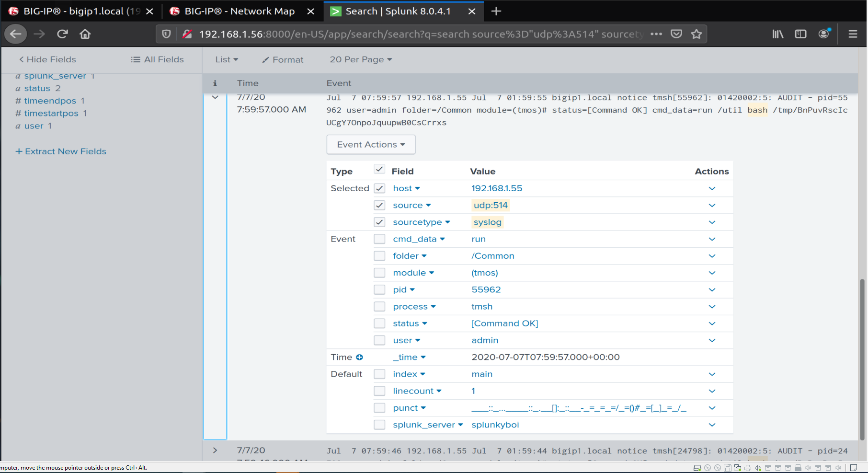Open host field name dropdown
868x473 pixels.
[406, 188]
